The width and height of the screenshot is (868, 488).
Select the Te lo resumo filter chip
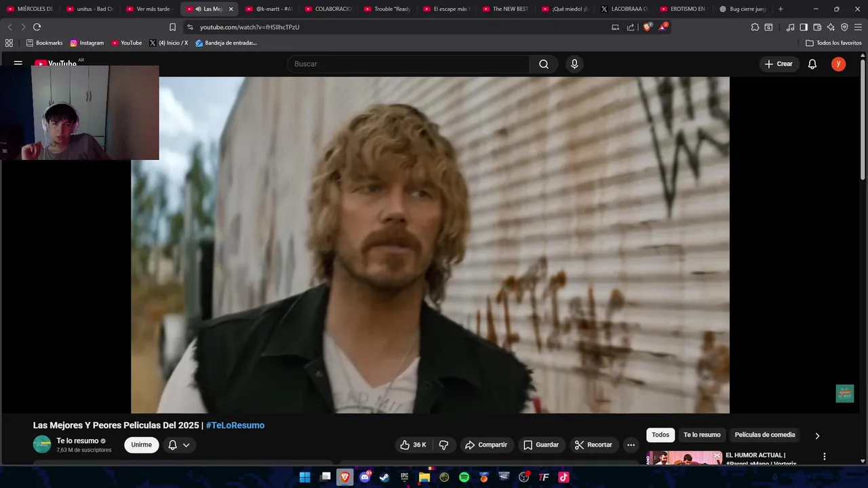pyautogui.click(x=702, y=435)
